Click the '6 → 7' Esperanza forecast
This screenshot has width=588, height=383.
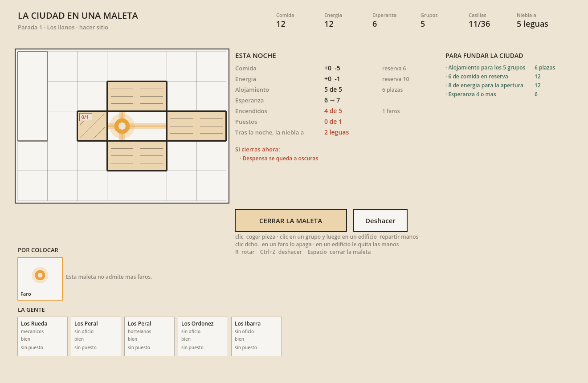point(332,100)
